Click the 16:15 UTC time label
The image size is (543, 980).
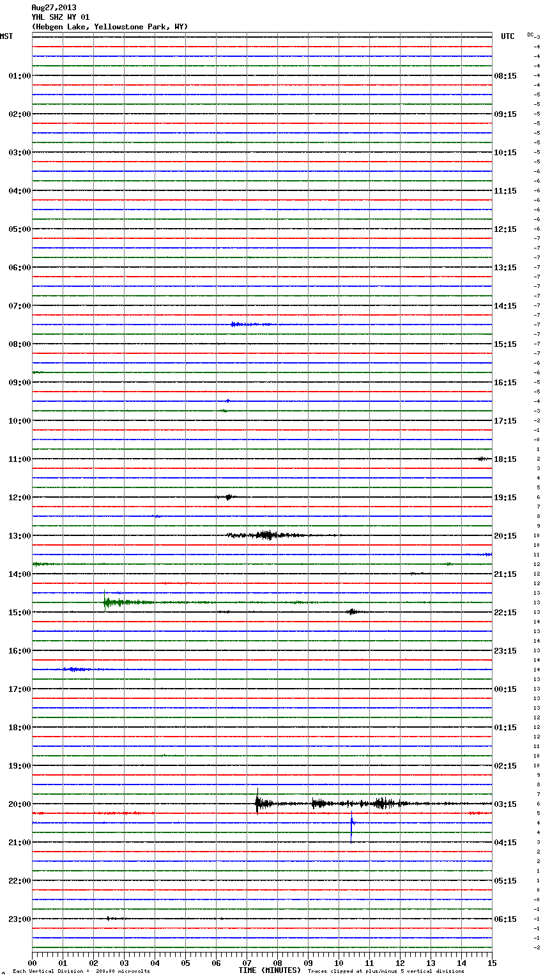click(x=505, y=382)
